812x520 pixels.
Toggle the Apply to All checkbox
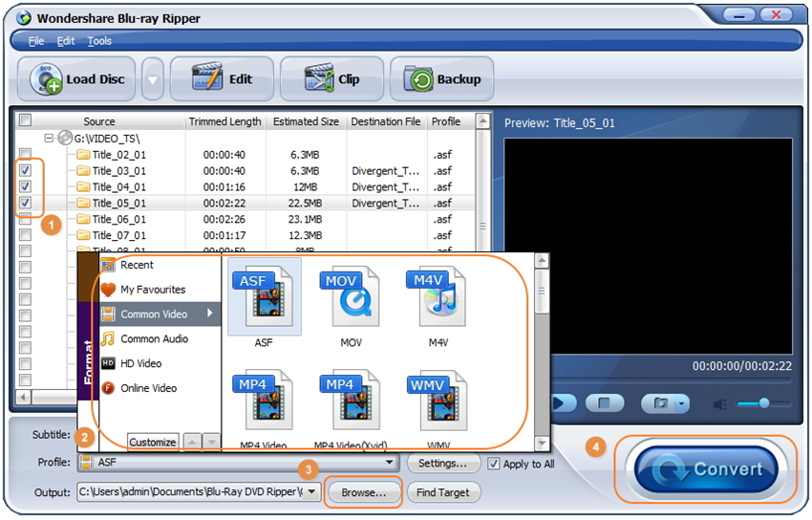coord(494,464)
